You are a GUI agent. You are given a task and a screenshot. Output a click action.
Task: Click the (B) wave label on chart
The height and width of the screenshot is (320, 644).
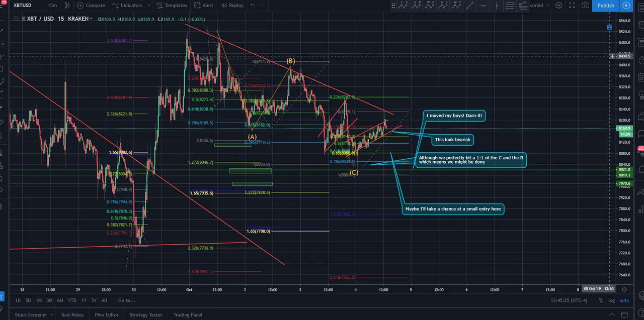click(x=291, y=61)
